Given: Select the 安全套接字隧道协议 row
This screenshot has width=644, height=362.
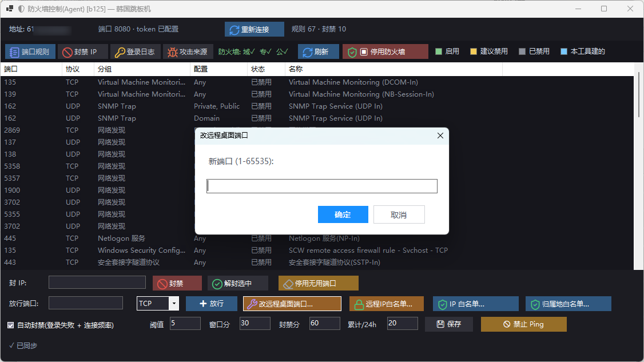Looking at the screenshot, I should click(x=317, y=262).
